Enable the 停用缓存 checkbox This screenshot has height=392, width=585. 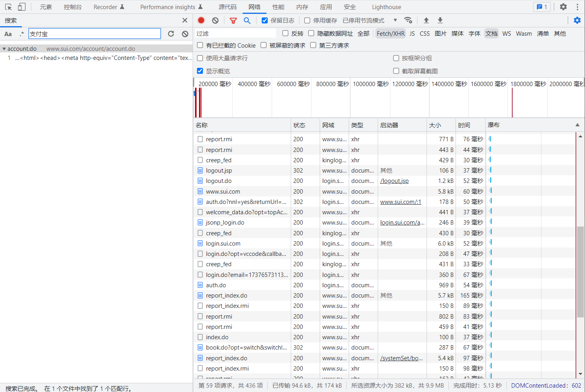pyautogui.click(x=307, y=20)
